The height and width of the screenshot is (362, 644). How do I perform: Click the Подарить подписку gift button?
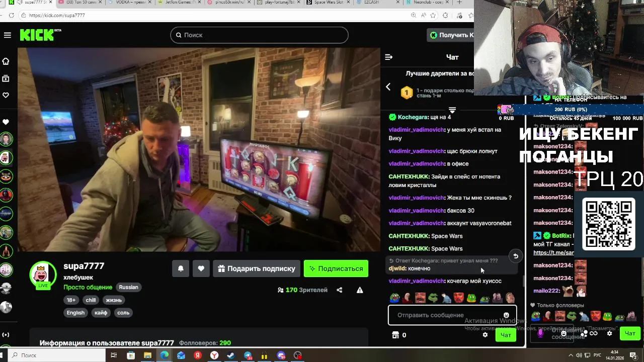click(257, 268)
